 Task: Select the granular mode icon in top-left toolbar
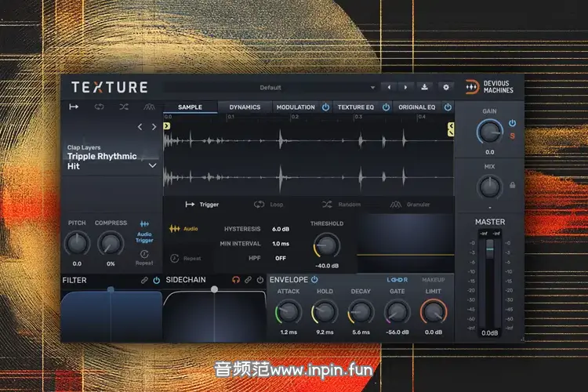click(149, 107)
